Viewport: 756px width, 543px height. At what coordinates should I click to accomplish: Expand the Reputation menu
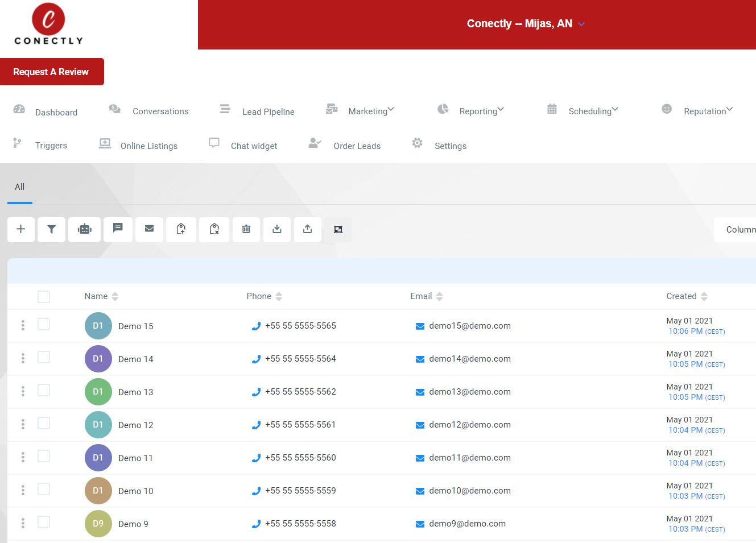point(708,111)
